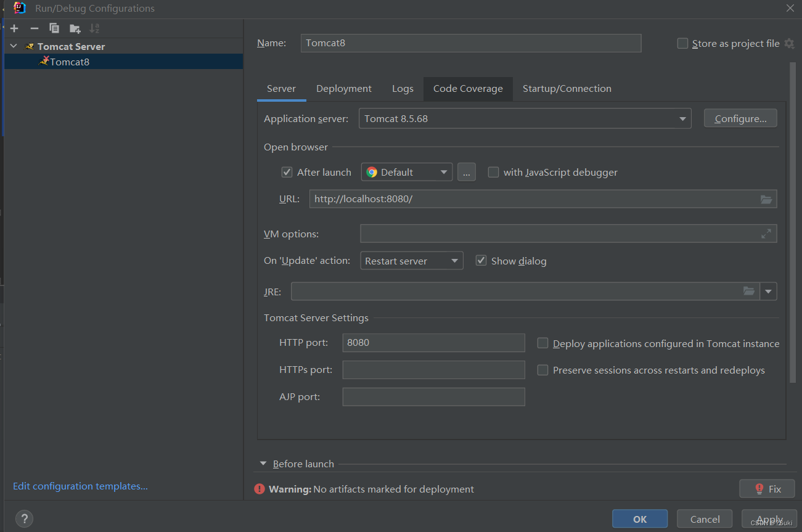This screenshot has width=802, height=532.
Task: Enable Preserve sessions across restarts and redeploys
Action: 542,370
